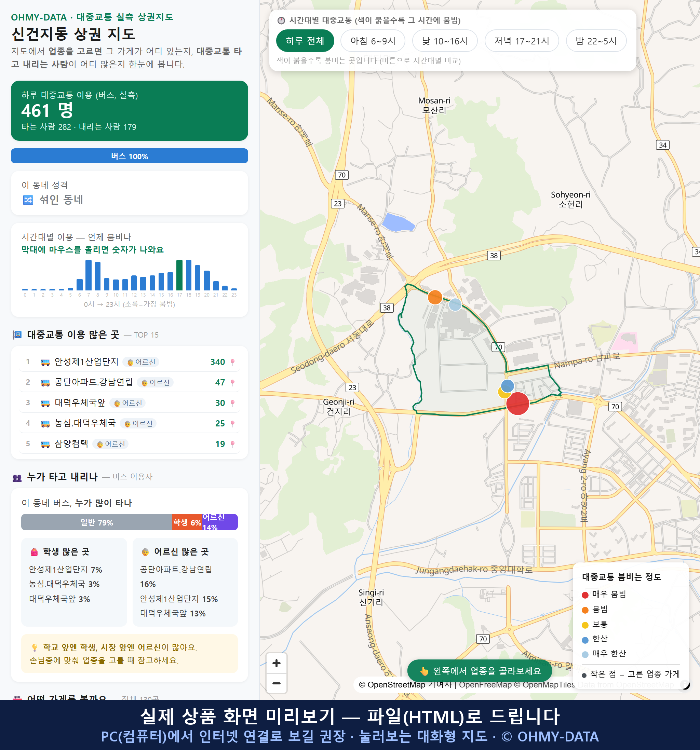Click the 학생 6% orange segment

187,522
